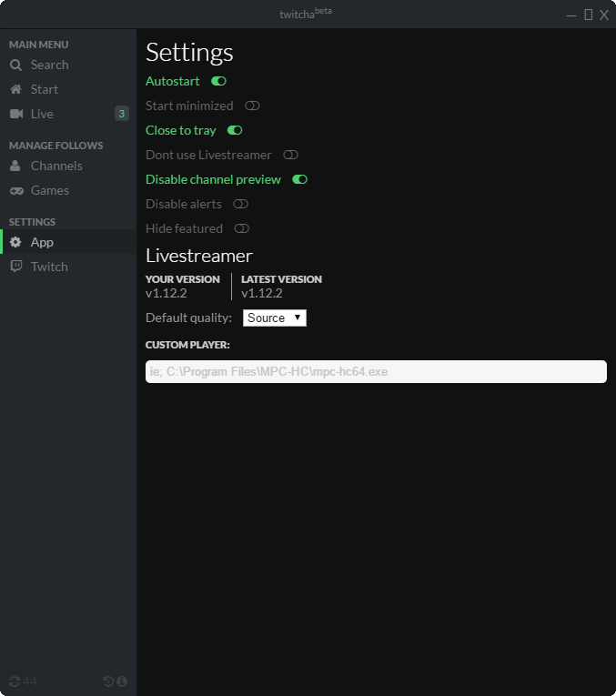The image size is (616, 696).
Task: Click the Twitch logo icon
Action: point(16,267)
